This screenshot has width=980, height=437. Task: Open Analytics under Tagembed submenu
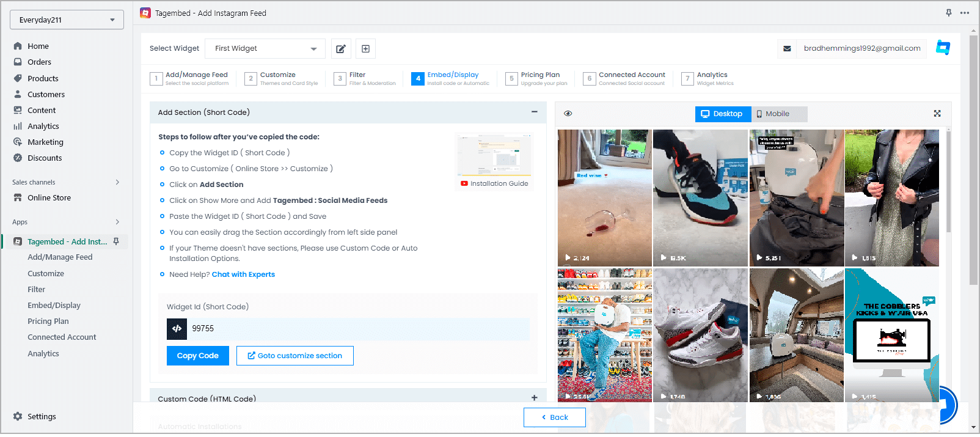click(43, 353)
